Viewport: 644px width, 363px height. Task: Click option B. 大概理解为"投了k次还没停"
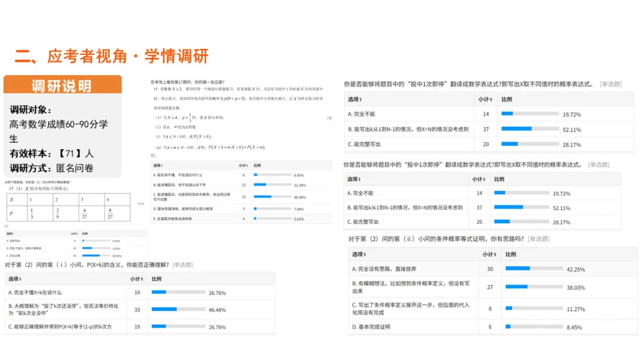63,309
